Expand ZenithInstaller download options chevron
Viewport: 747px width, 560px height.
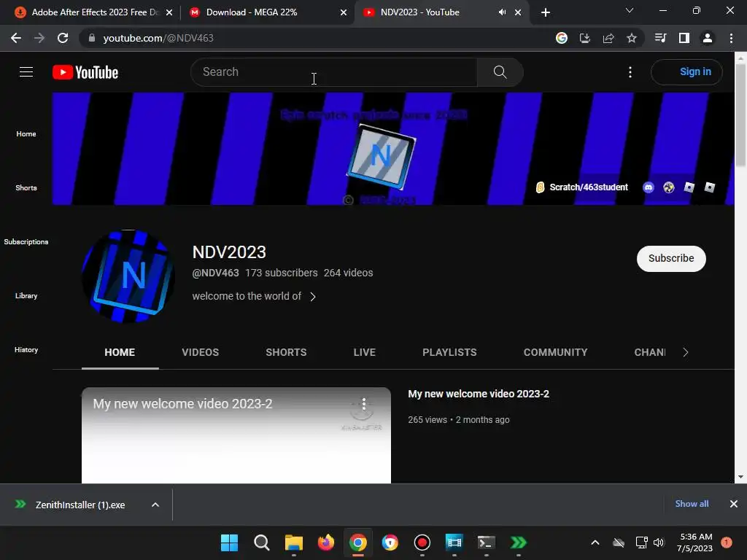[x=155, y=505]
